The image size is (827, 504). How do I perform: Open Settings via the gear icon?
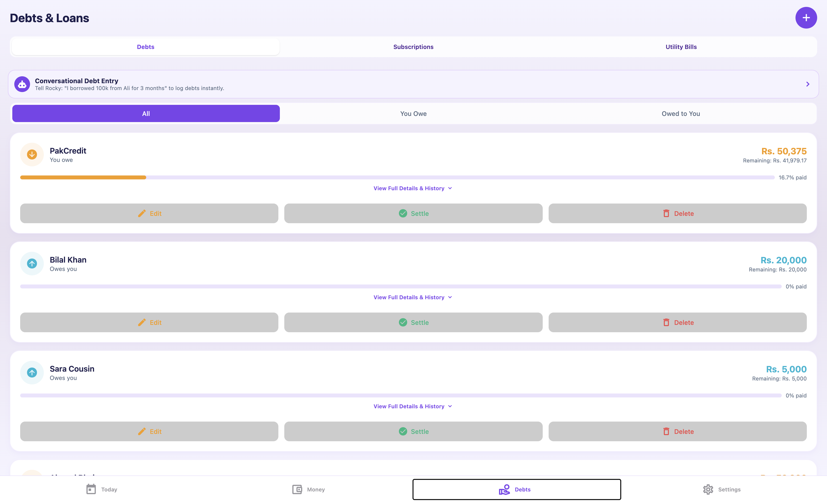coord(708,489)
